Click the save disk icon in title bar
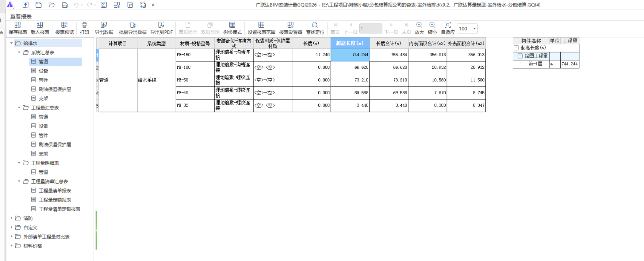Image resolution: width=644 pixels, height=261 pixels. point(65,5)
